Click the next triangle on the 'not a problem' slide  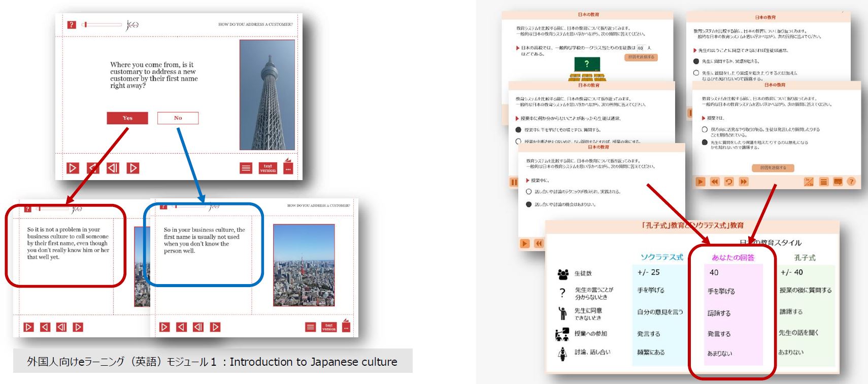click(x=78, y=327)
